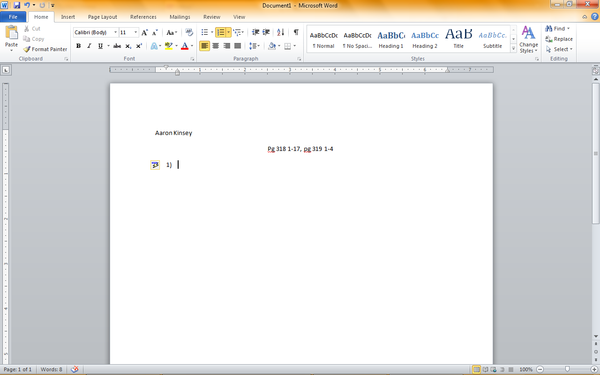
Task: Toggle show paragraph marks pilcrow
Action: (296, 32)
